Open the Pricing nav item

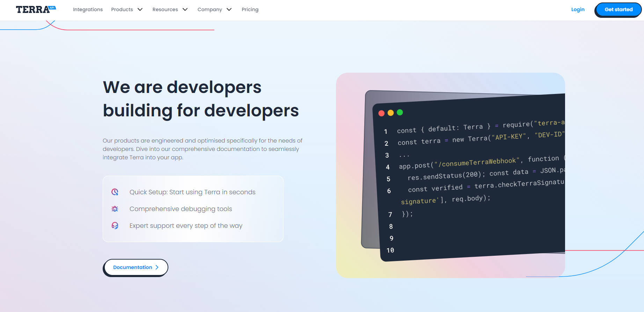click(x=250, y=9)
